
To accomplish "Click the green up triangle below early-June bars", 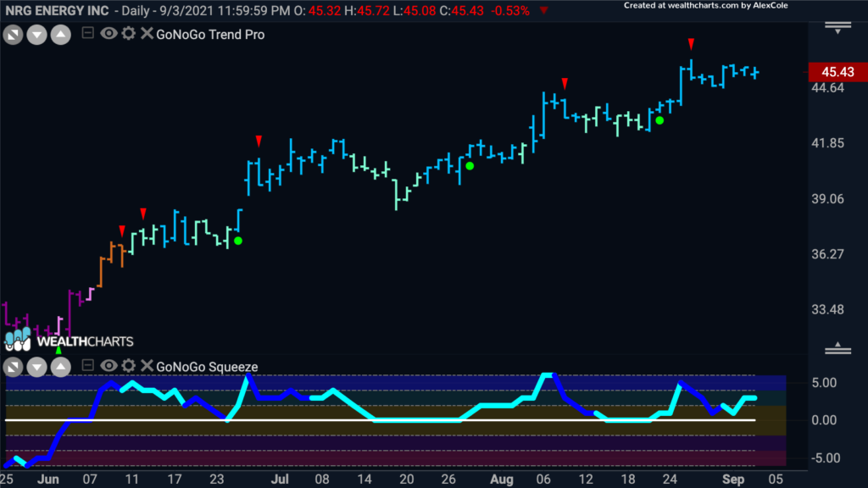I will click(58, 350).
